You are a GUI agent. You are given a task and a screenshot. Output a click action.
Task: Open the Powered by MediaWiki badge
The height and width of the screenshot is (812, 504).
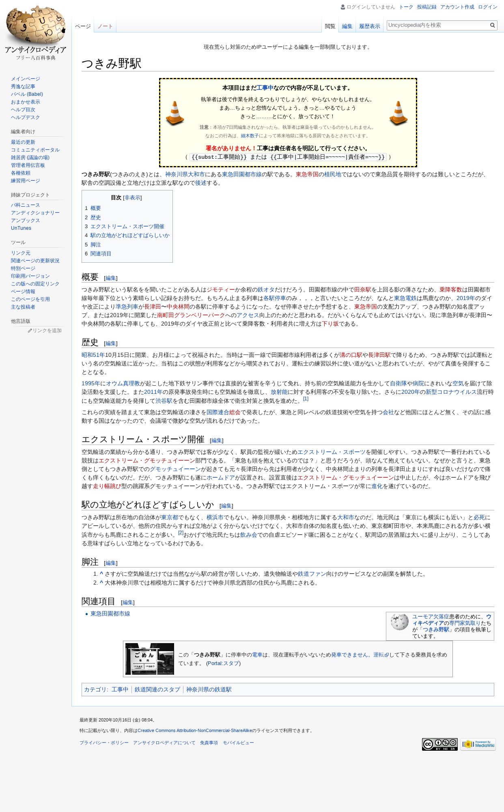(x=478, y=744)
